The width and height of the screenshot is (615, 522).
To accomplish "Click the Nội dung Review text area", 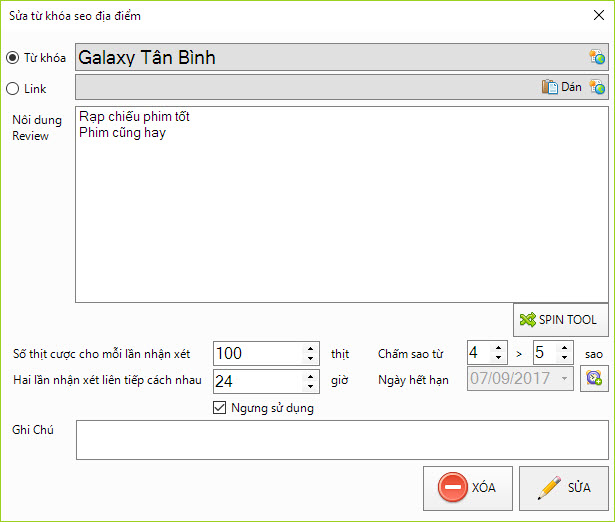I will pos(342,204).
